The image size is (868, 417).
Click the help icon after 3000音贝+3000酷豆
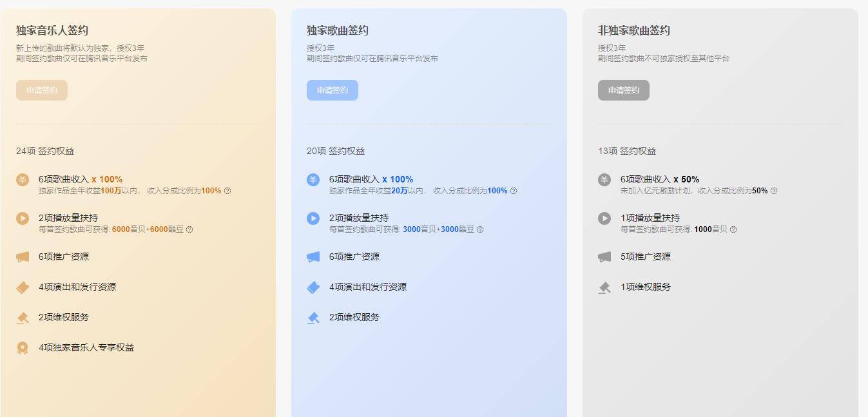480,229
